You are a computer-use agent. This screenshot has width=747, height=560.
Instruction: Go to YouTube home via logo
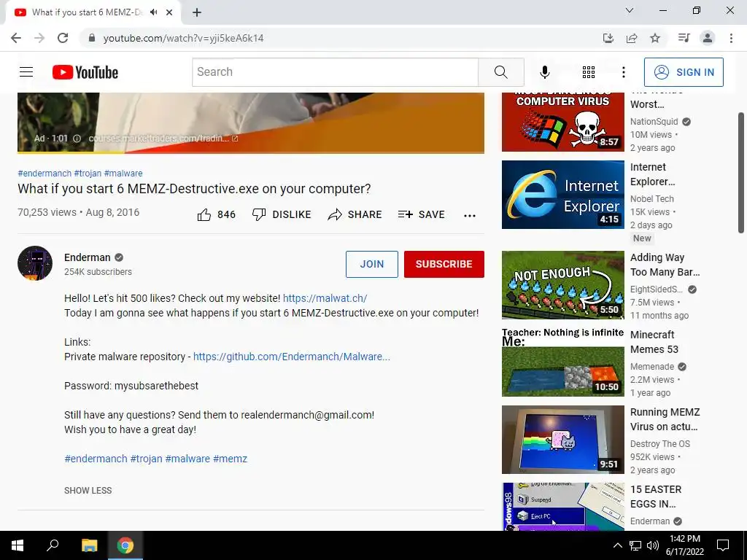point(85,72)
